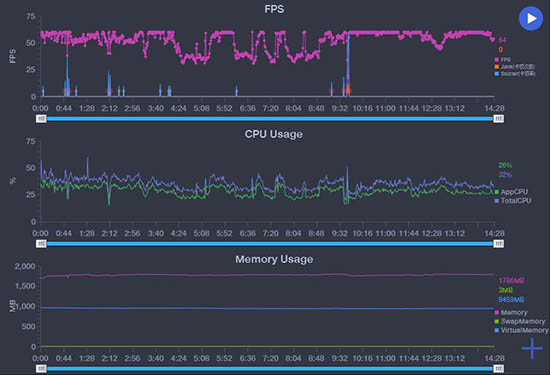The height and width of the screenshot is (375, 550).
Task: Click the 1786MB memory value
Action: (511, 281)
